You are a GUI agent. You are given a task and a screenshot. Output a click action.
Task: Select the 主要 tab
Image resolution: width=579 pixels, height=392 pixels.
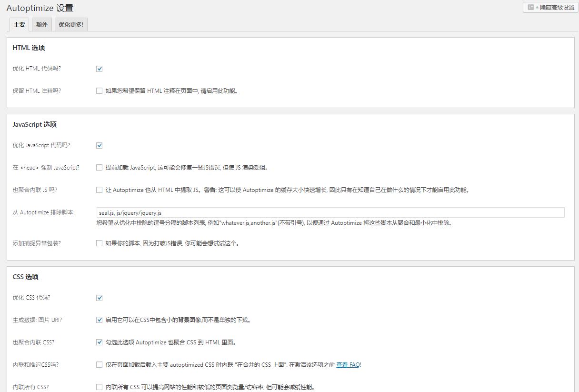[x=19, y=24]
